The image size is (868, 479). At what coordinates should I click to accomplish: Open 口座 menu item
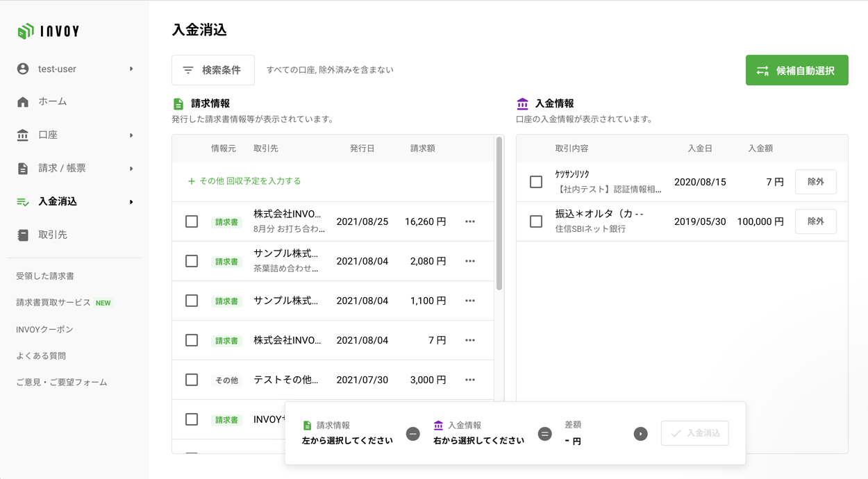48,135
